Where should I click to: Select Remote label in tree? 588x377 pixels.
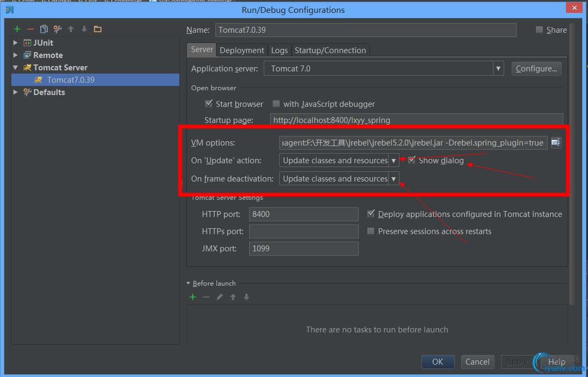coord(48,55)
